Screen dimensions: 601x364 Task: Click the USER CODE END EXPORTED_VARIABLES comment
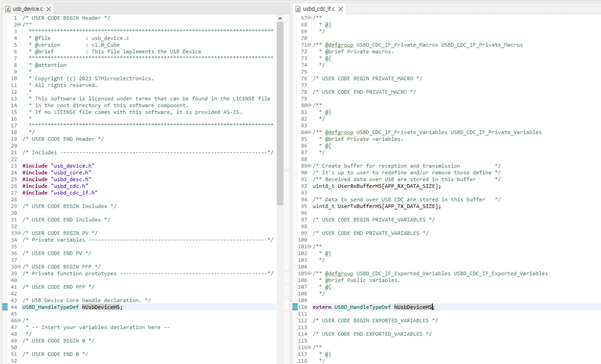[372, 334]
